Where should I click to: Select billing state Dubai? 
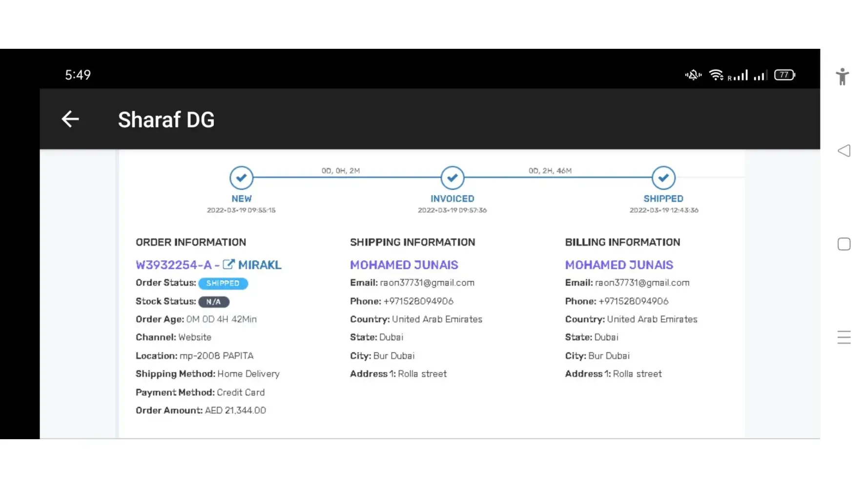point(606,337)
